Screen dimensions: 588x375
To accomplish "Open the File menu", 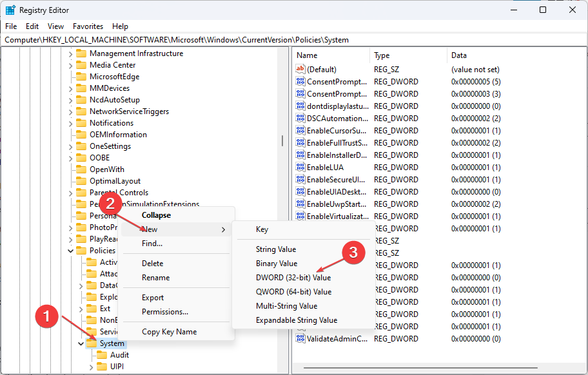I will 11,26.
